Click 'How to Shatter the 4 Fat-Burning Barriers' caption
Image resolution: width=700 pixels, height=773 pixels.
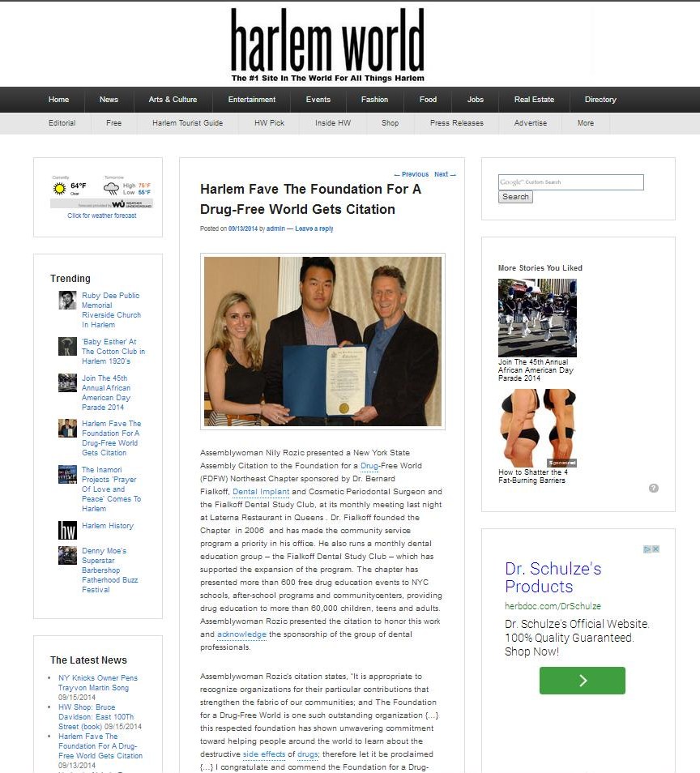[x=533, y=476]
